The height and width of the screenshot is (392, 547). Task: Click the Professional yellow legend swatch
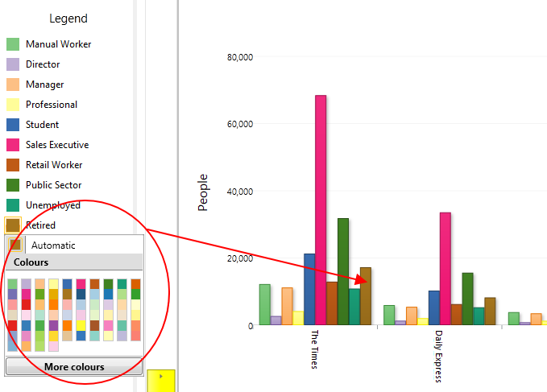[x=13, y=105]
